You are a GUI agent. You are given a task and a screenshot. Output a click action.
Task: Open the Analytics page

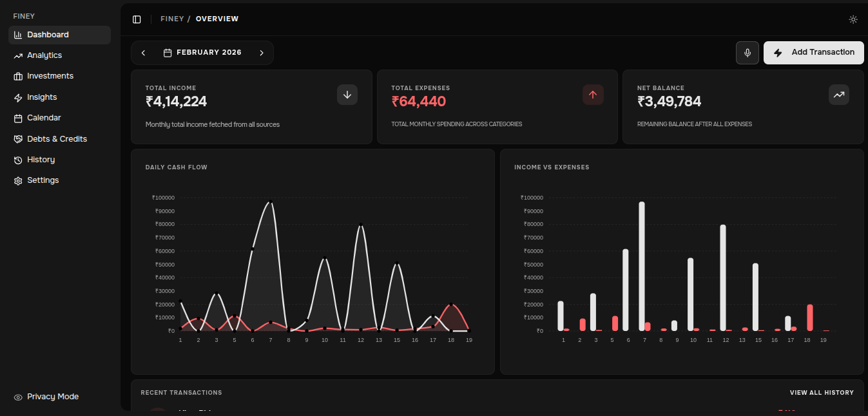click(44, 55)
